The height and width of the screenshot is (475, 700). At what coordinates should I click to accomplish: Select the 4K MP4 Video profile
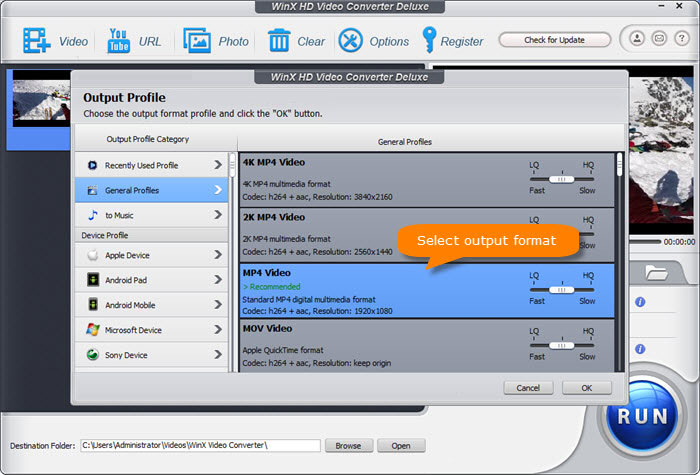pos(427,180)
